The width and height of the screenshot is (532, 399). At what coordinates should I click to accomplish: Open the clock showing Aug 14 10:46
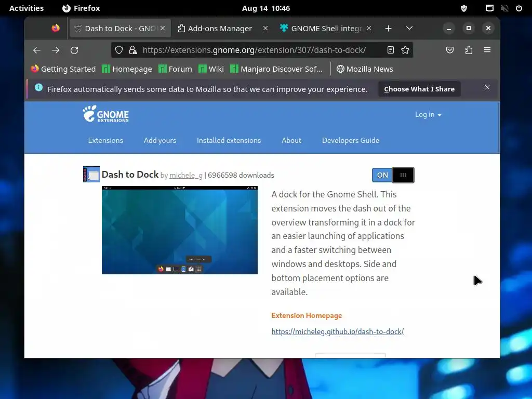pyautogui.click(x=266, y=8)
